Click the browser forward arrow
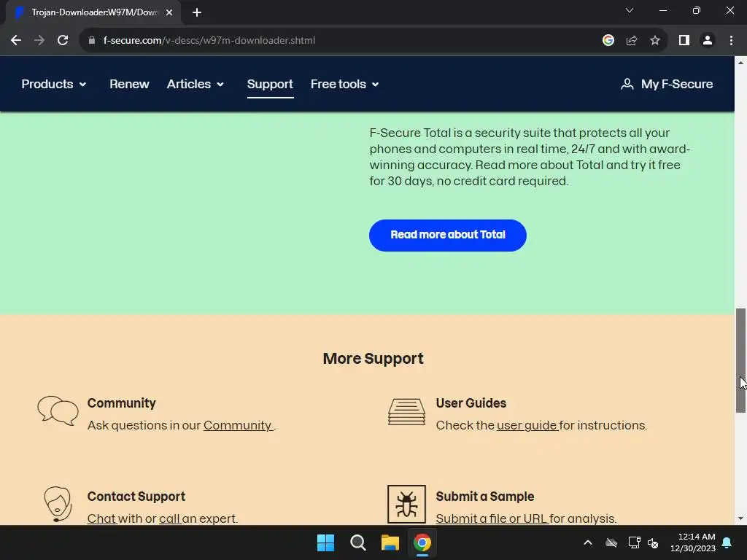747x560 pixels. [39, 41]
